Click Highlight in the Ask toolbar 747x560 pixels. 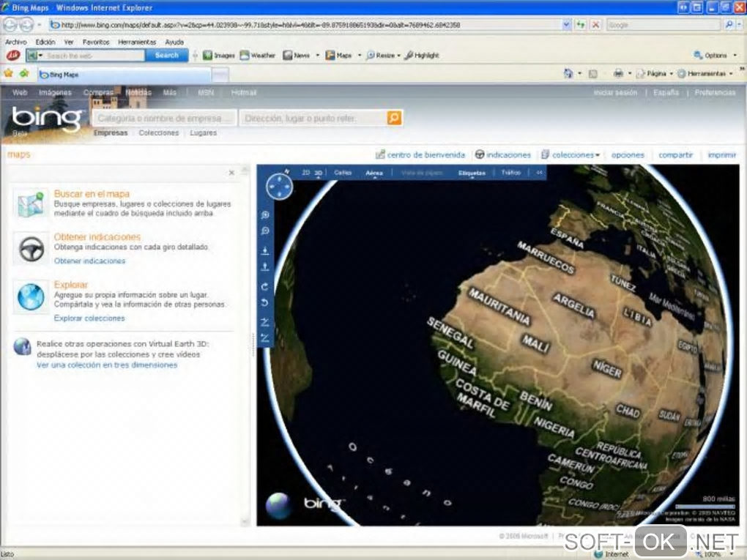pos(422,56)
